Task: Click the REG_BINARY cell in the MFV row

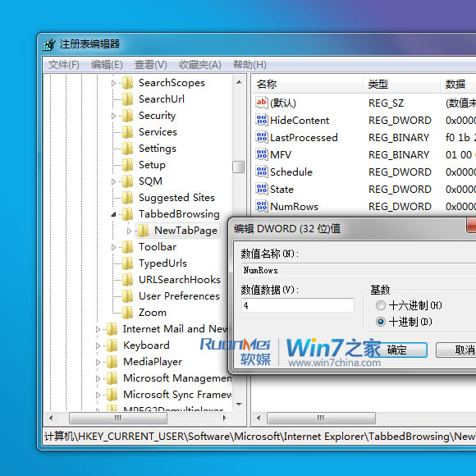Action: (x=399, y=155)
